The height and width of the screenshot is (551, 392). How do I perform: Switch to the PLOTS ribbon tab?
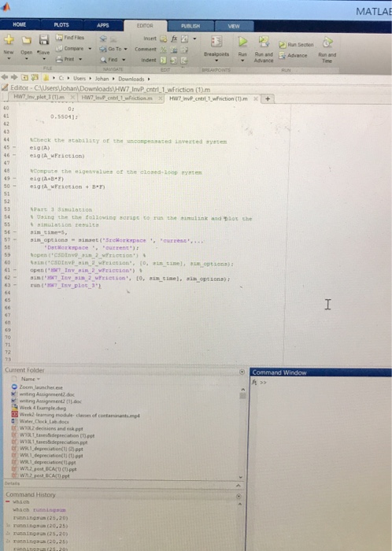click(61, 25)
